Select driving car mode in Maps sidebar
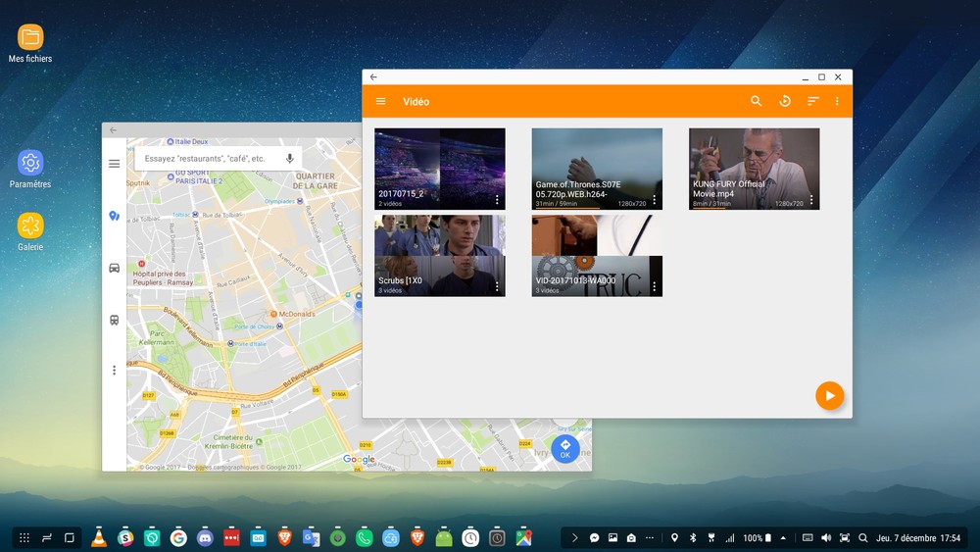This screenshot has height=552, width=980. pos(115,268)
